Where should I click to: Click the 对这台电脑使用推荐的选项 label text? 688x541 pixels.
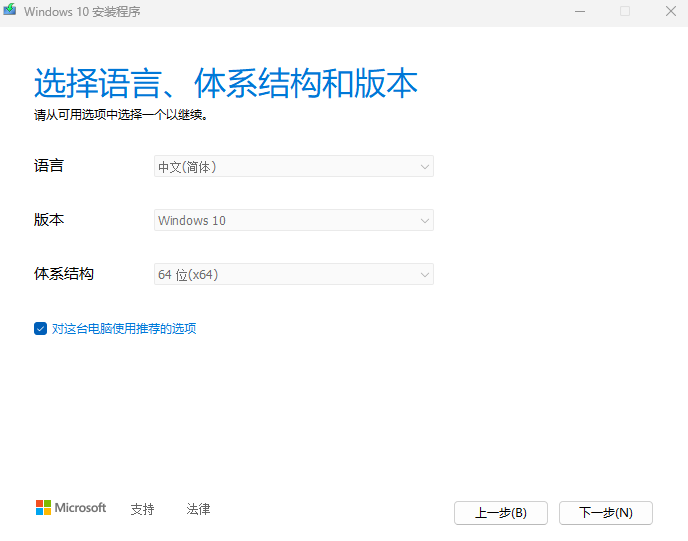pyautogui.click(x=124, y=329)
